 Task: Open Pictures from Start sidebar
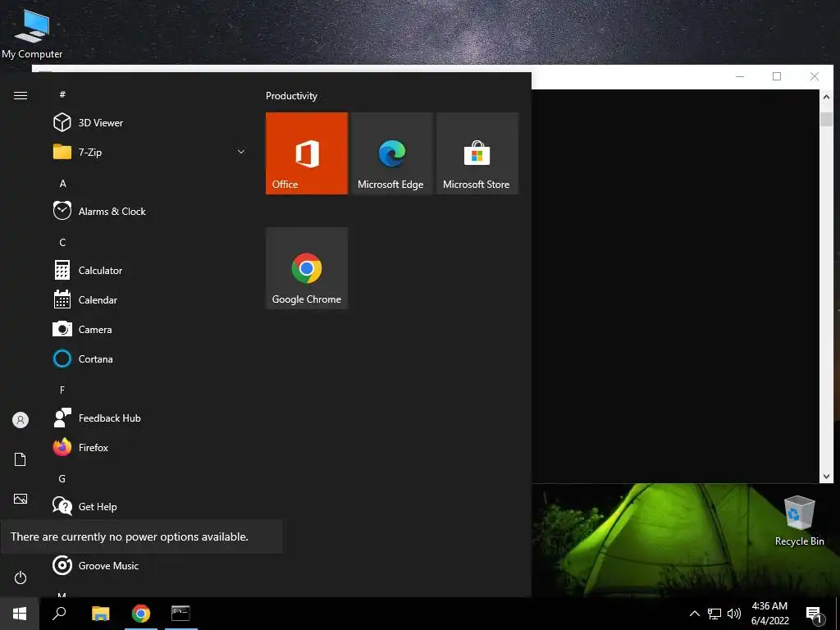(x=21, y=499)
